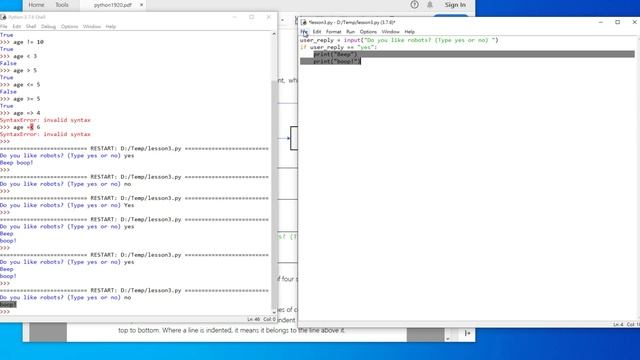Click shell line 'age != 10'

[x=28, y=42]
